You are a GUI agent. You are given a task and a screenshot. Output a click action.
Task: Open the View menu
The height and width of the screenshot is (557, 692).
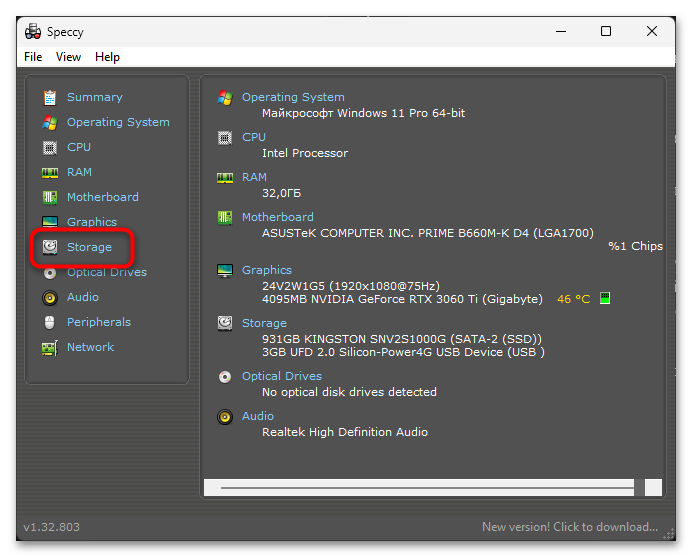[x=68, y=57]
